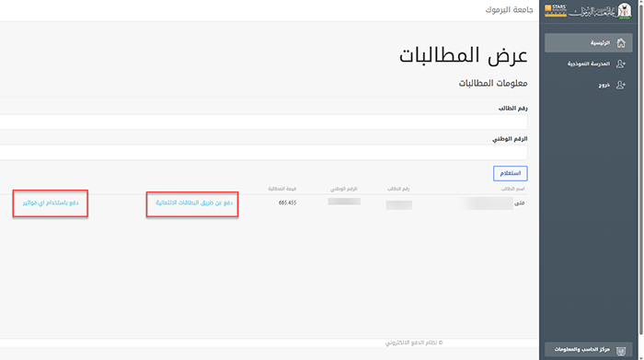This screenshot has width=644, height=360.
Task: Click the دفع عن طريق البطاقات الائتمانية link
Action: [x=194, y=203]
